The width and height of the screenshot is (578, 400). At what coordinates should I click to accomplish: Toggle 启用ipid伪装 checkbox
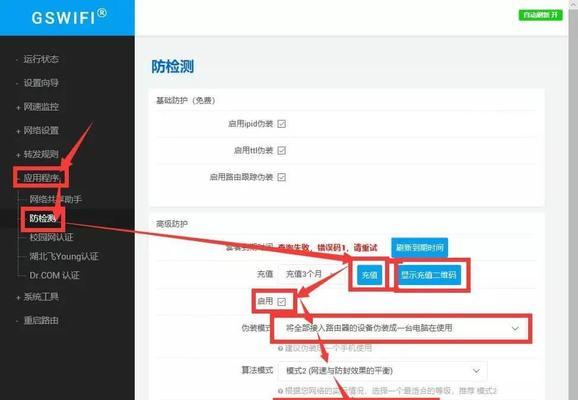(x=282, y=124)
